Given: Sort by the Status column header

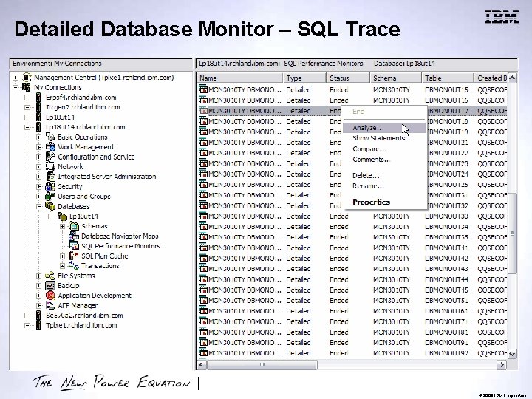Looking at the screenshot, I should click(x=348, y=78).
